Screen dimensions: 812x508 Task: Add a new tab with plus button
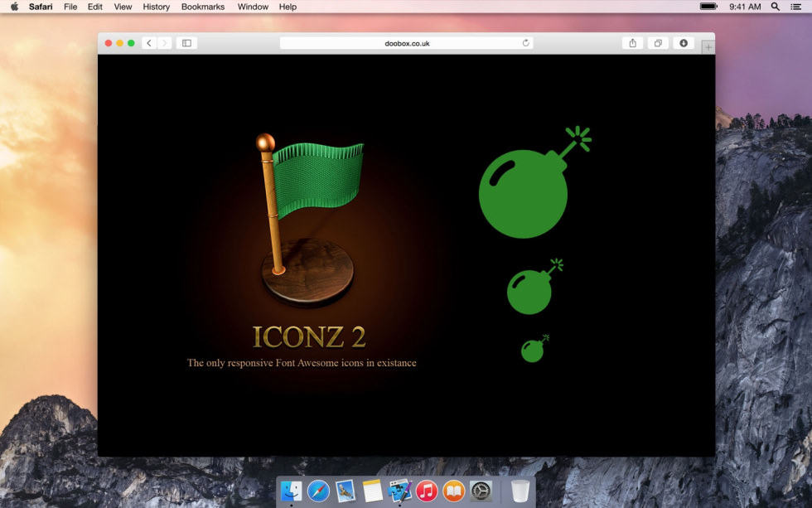[708, 47]
